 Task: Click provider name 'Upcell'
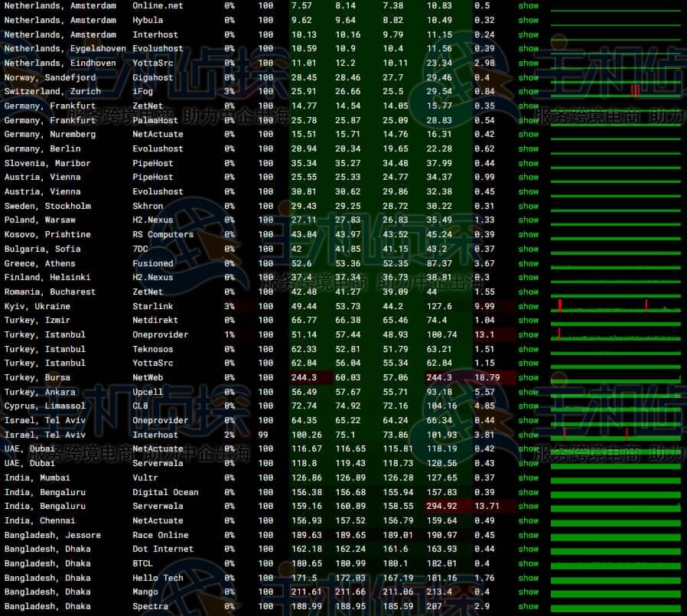tap(148, 392)
